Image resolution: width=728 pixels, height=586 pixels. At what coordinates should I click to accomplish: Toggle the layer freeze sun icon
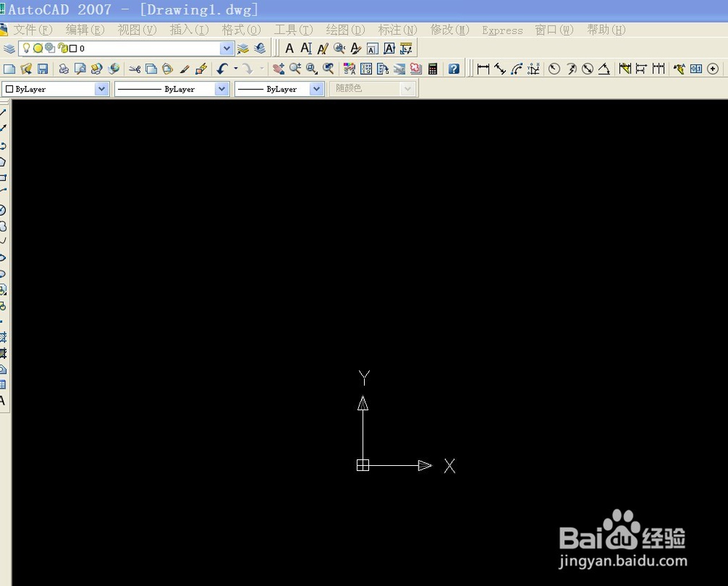click(x=38, y=48)
